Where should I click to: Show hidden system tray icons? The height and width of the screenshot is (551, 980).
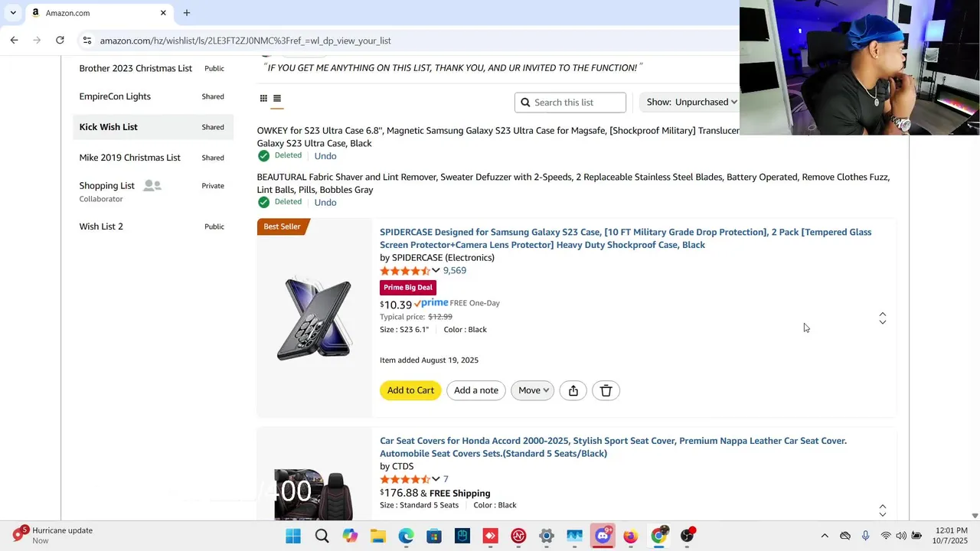pos(825,536)
